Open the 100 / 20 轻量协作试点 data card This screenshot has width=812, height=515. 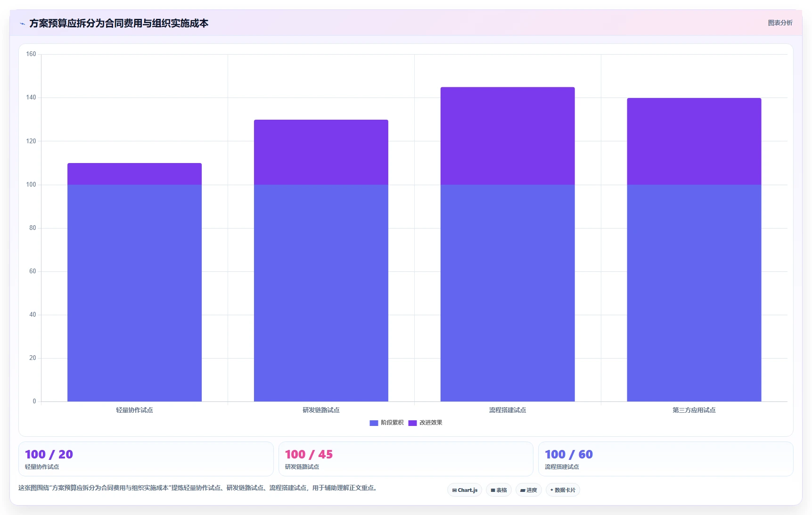pyautogui.click(x=146, y=459)
